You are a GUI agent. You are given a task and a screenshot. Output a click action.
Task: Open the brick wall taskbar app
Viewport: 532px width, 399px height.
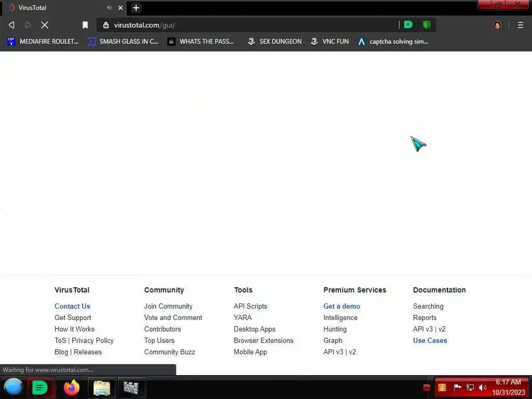[131, 387]
